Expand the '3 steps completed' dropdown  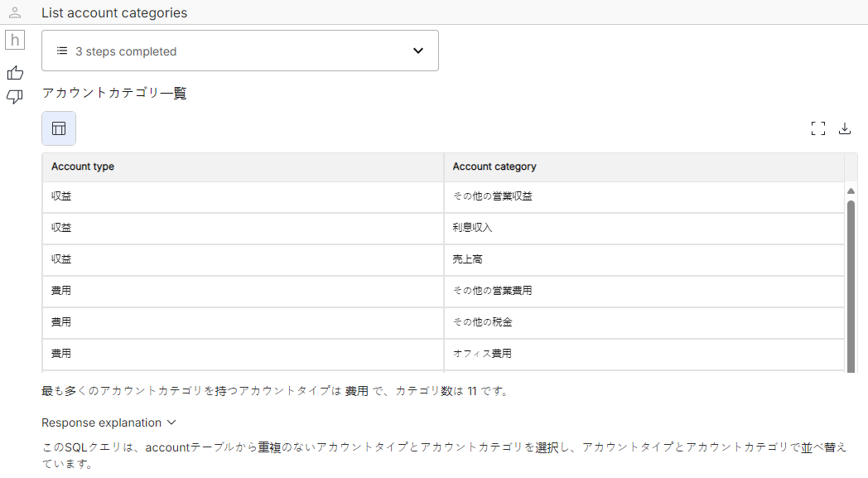click(418, 51)
